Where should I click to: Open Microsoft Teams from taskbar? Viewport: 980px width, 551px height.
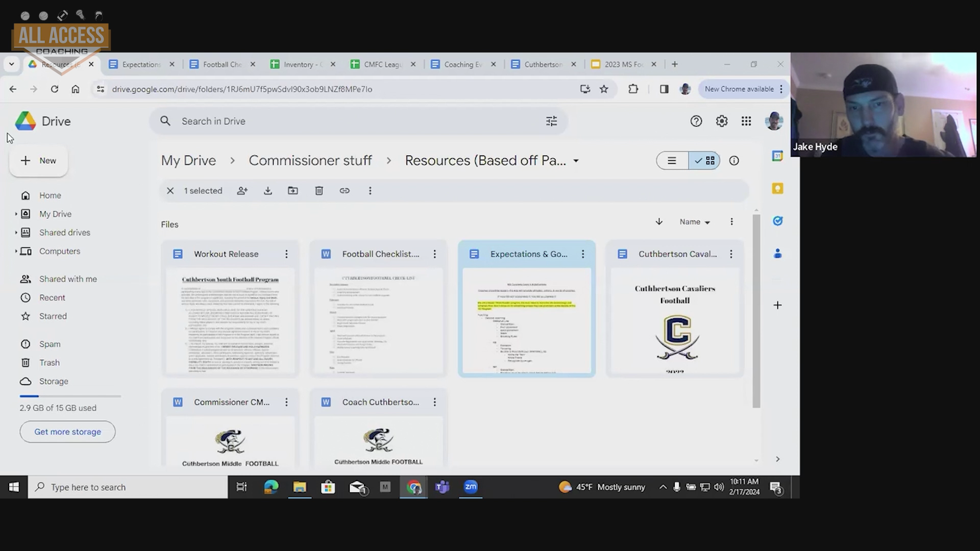click(442, 487)
